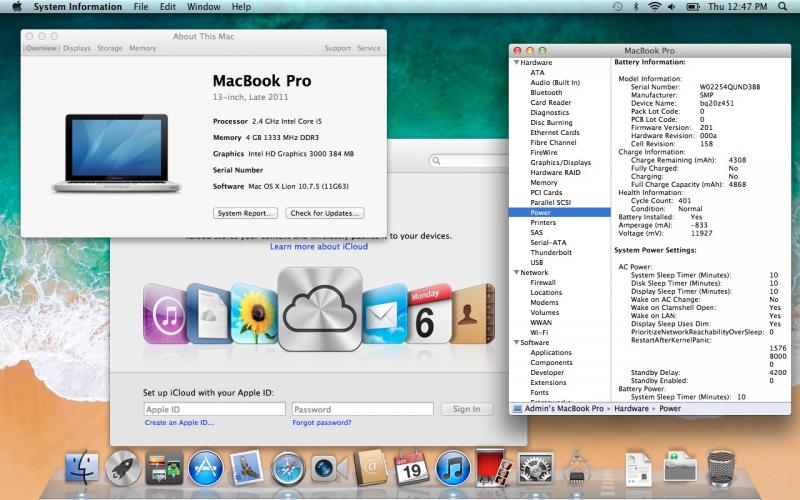This screenshot has width=800, height=500.
Task: Open the File menu
Action: (141, 7)
